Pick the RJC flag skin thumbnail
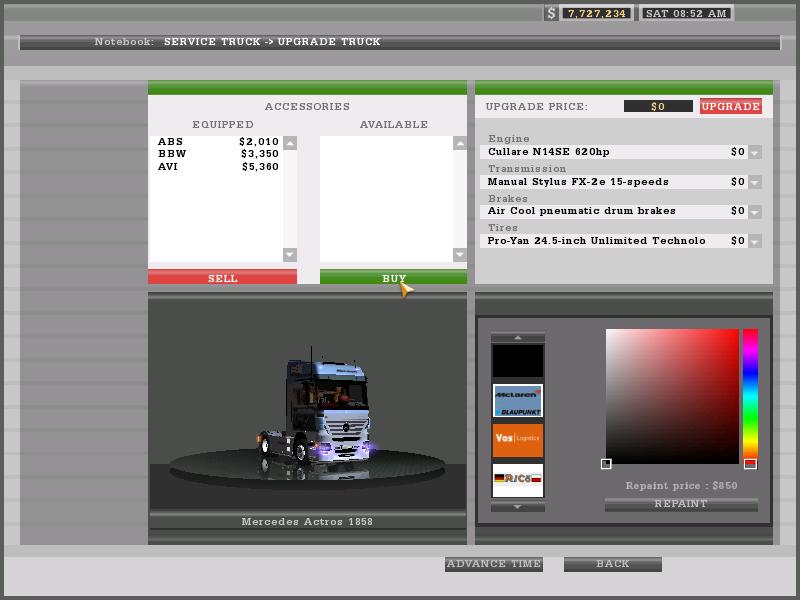The image size is (800, 600). point(517,479)
